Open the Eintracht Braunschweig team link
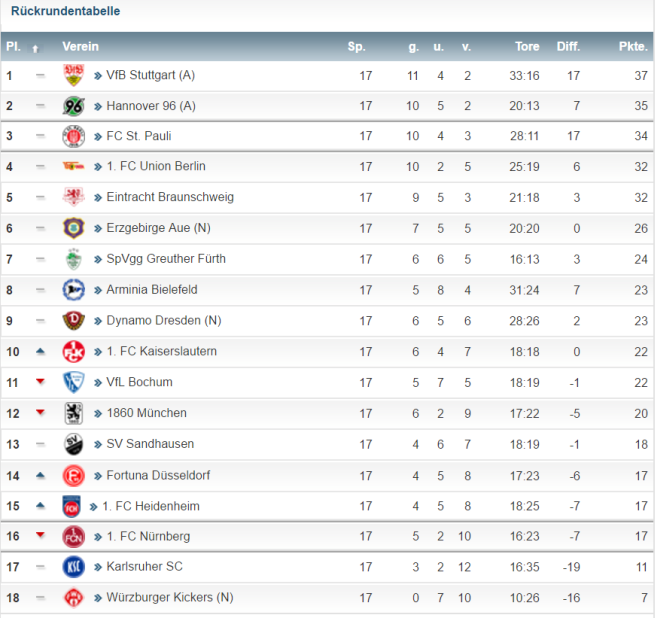 (x=170, y=197)
